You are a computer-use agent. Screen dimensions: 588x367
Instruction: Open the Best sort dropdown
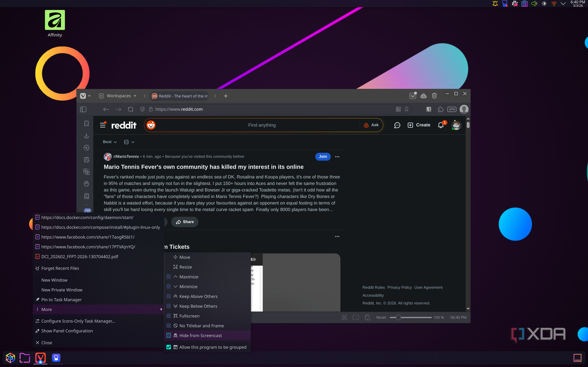[x=110, y=142]
